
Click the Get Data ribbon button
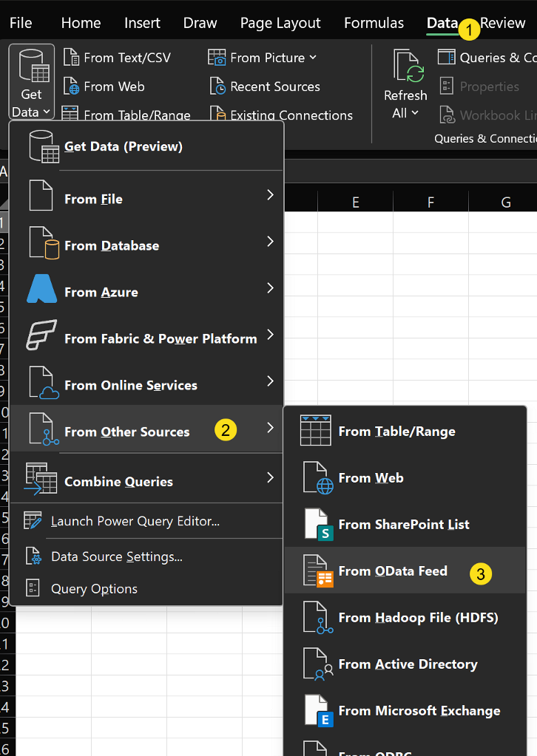coord(31,82)
